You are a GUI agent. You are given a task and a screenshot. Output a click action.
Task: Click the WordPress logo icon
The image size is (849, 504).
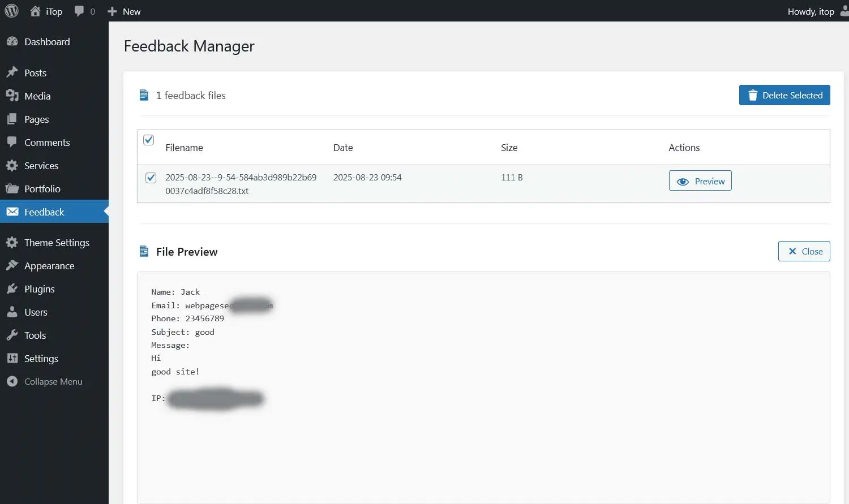tap(11, 11)
